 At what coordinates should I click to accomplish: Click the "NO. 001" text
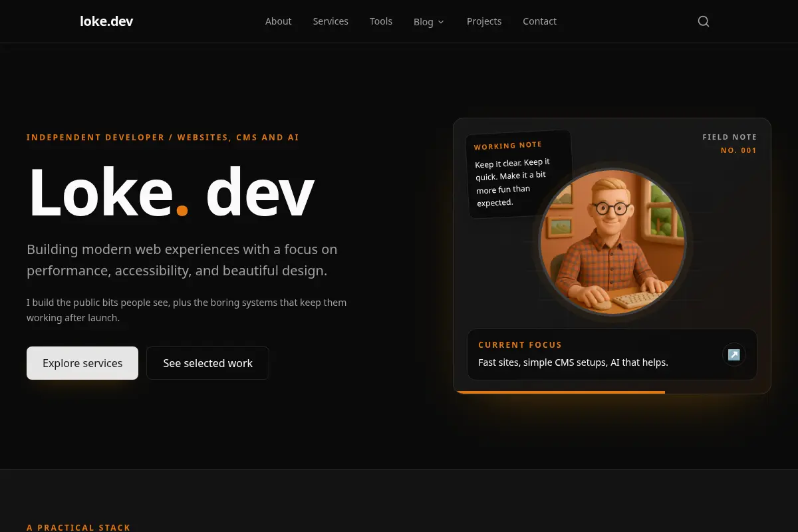(x=739, y=150)
